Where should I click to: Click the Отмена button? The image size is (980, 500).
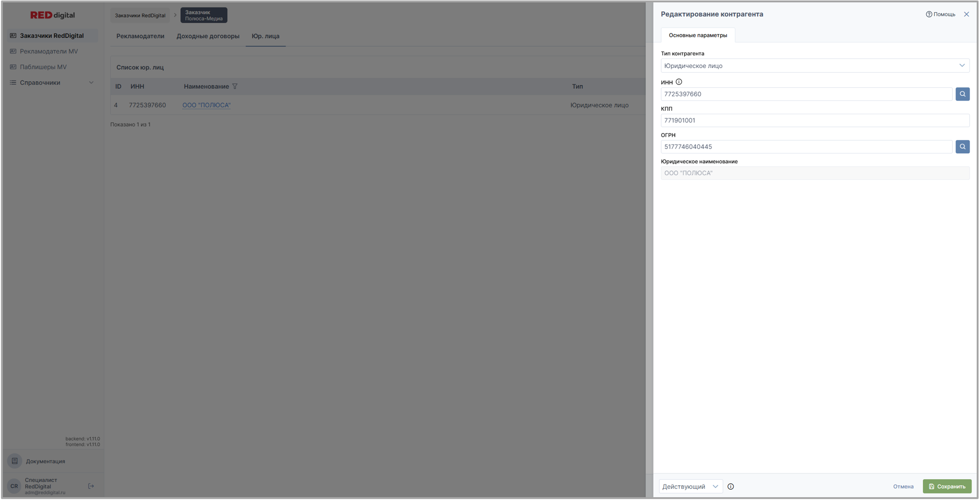coord(903,486)
